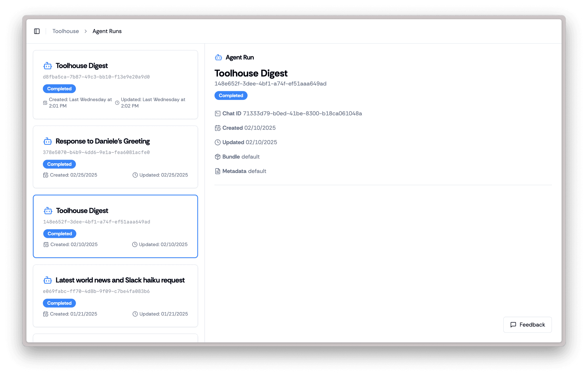
Task: Select Agent Runs in the breadcrumb
Action: pos(107,31)
